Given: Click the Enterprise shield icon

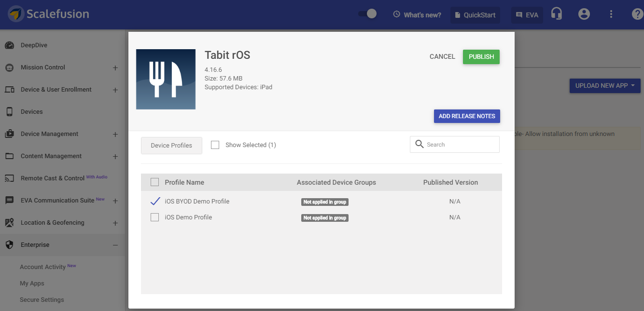Looking at the screenshot, I should click(10, 245).
